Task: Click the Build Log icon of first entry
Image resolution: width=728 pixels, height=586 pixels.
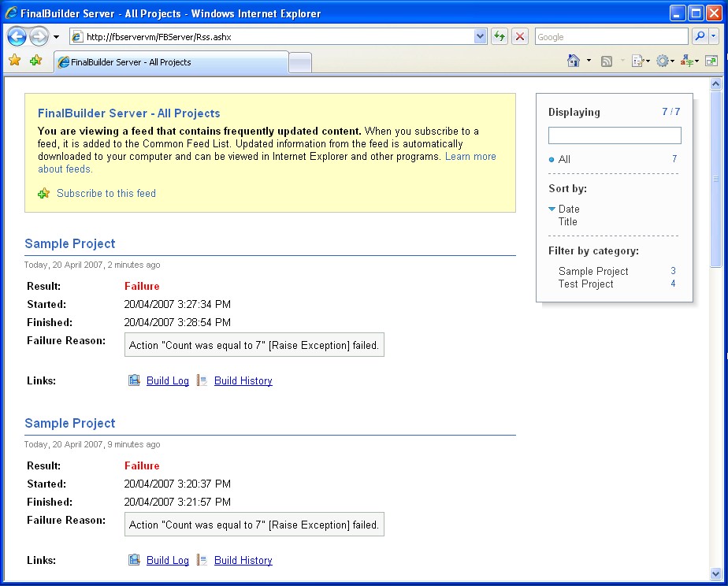Action: pyautogui.click(x=134, y=380)
